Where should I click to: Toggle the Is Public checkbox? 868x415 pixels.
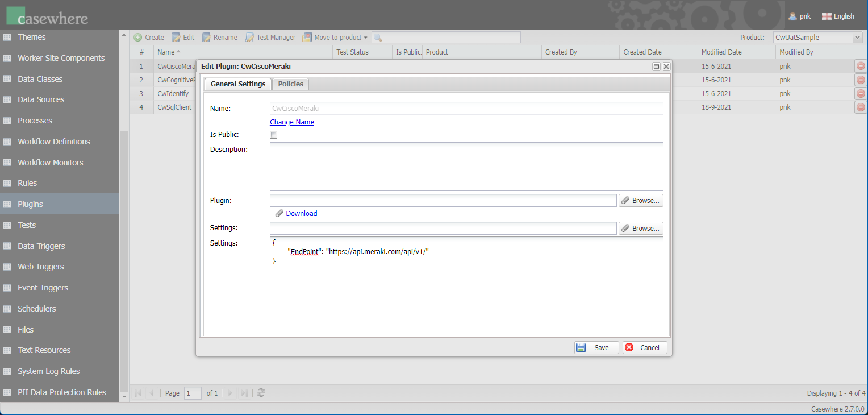(x=273, y=134)
